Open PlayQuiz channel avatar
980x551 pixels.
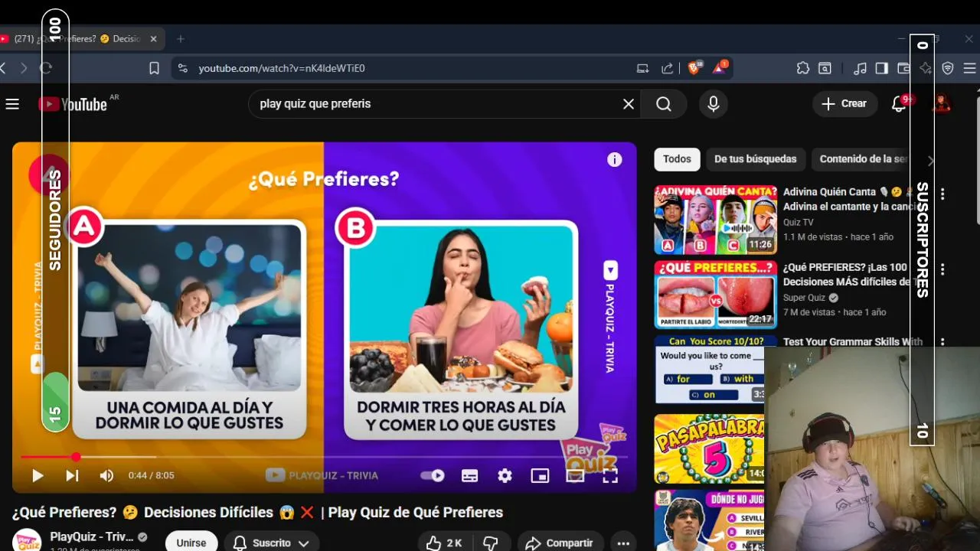click(x=28, y=541)
